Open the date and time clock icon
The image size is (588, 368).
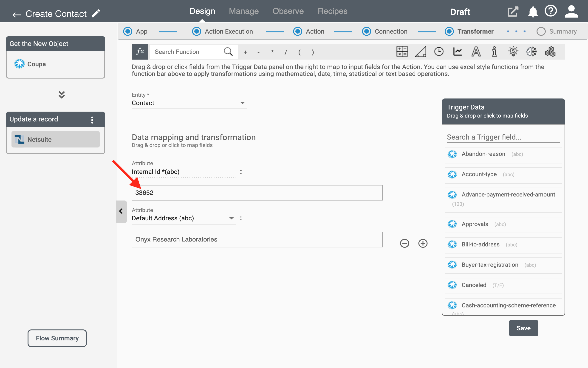tap(439, 52)
